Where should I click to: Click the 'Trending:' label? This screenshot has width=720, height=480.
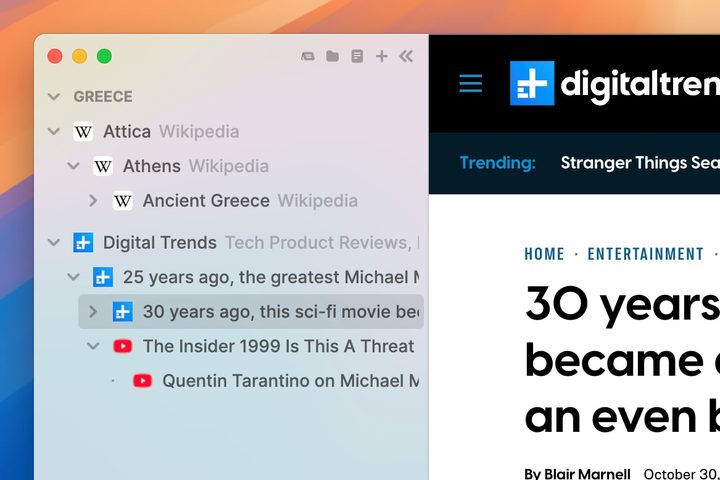pyautogui.click(x=498, y=163)
